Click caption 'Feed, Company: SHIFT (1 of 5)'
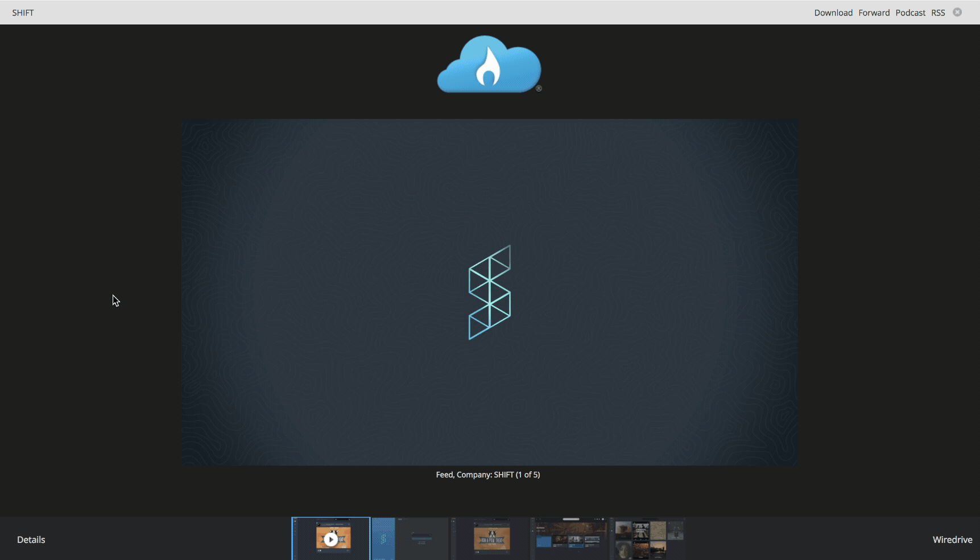 click(488, 475)
